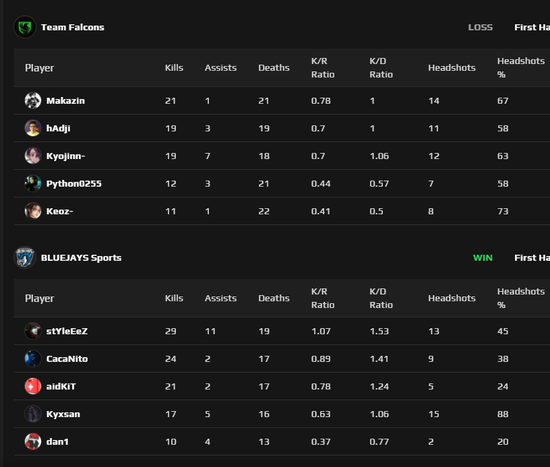Click Kyojinn-'s profile avatar
Screen dimensions: 550x467
[33, 156]
